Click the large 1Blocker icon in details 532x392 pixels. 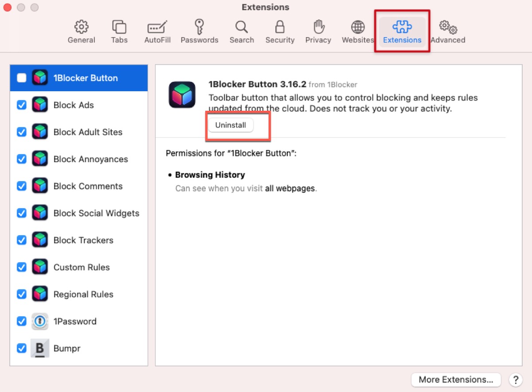pyautogui.click(x=182, y=95)
